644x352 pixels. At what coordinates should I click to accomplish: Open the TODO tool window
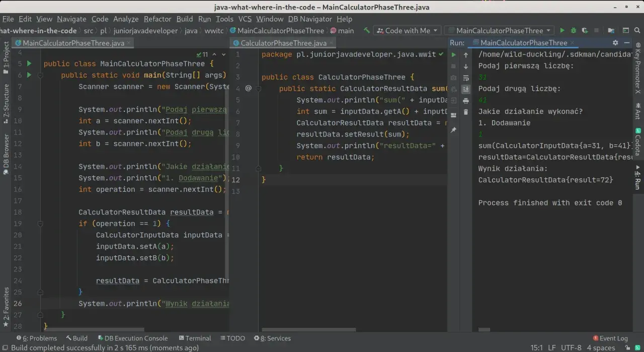232,338
